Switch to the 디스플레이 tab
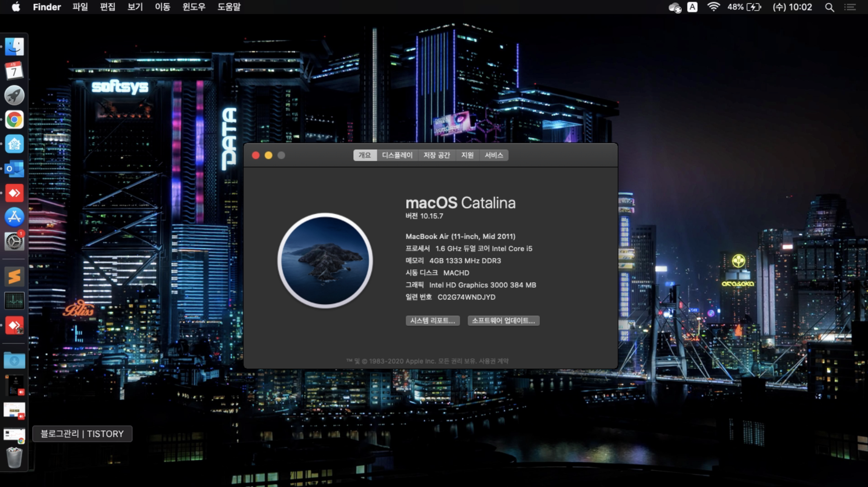The image size is (868, 487). coord(397,155)
